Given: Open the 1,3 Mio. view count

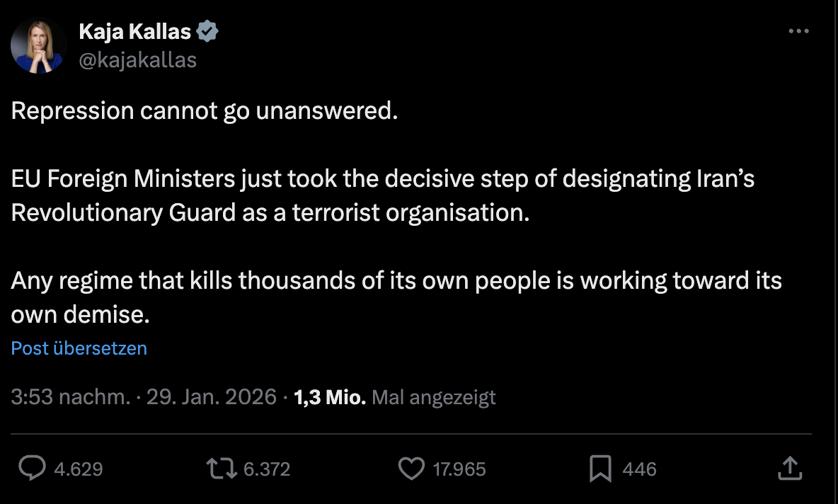Looking at the screenshot, I should [x=329, y=397].
